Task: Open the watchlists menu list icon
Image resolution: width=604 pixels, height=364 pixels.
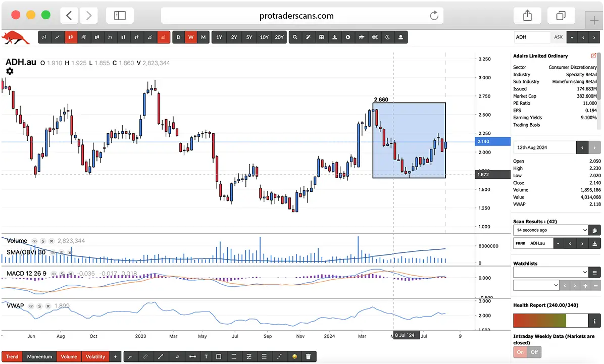Action: (595, 272)
